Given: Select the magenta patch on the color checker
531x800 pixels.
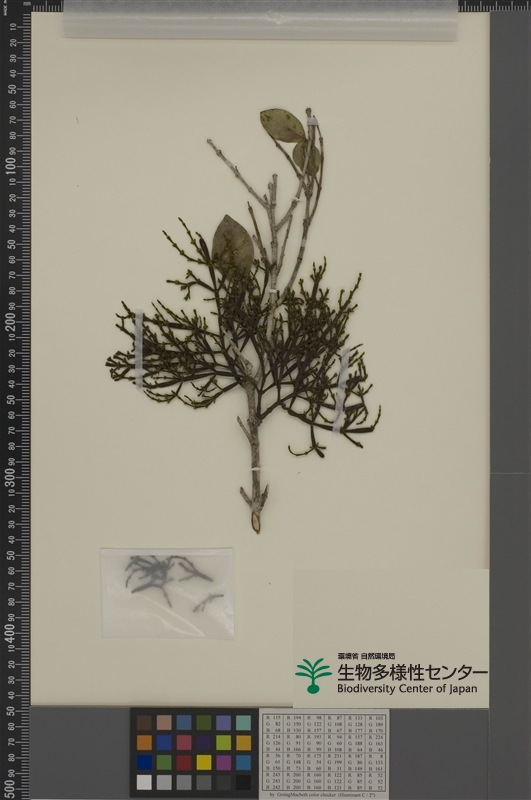Looking at the screenshot, I should 223,762.
